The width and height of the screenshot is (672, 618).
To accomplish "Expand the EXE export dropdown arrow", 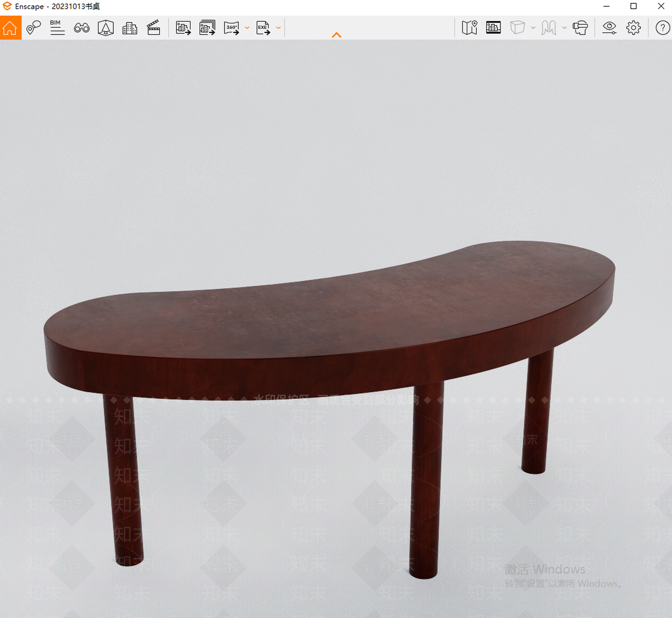I will (278, 28).
